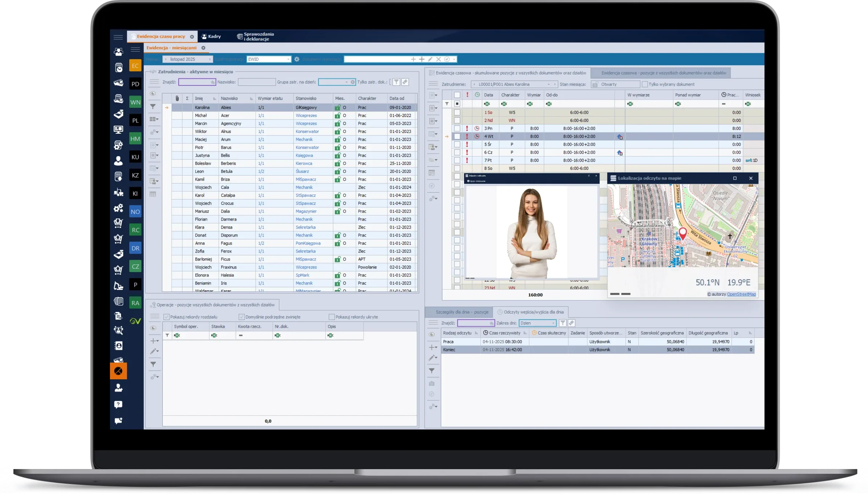Click the Znajdź search field above the employee grid
Image resolution: width=868 pixels, height=497 pixels.
point(196,82)
